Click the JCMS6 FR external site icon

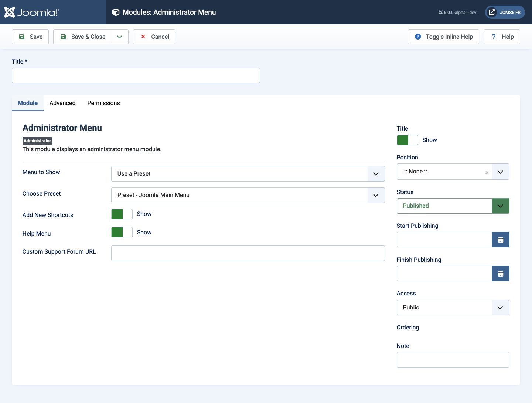pos(492,12)
